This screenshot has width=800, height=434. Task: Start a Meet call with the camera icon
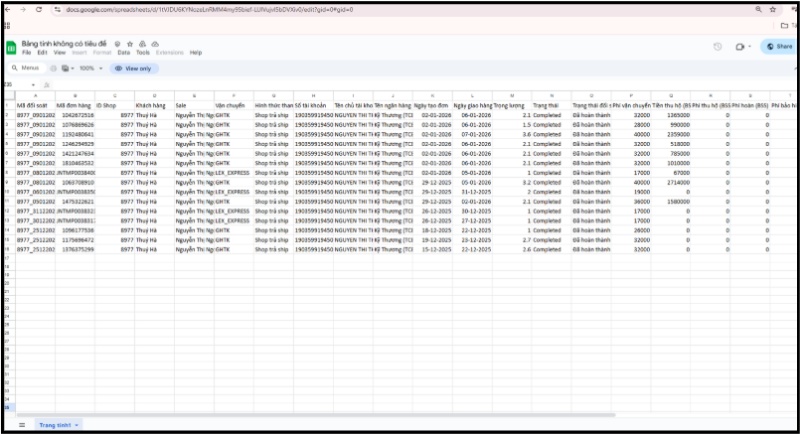pyautogui.click(x=740, y=46)
